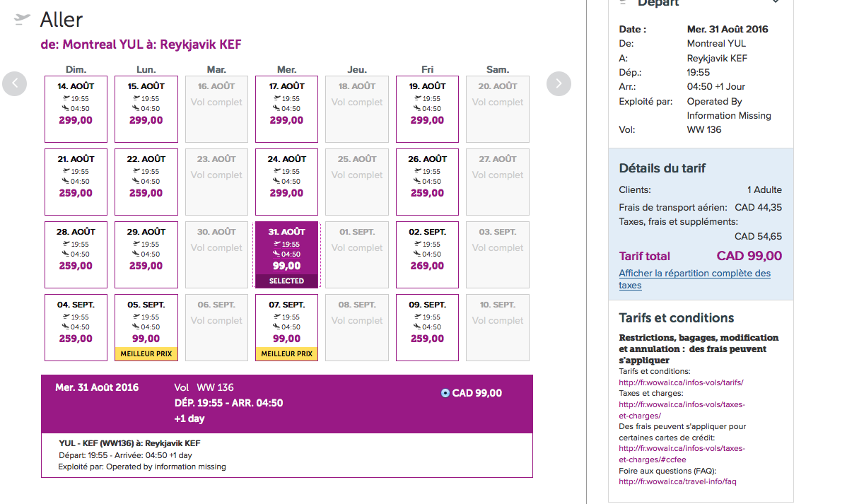Collapse the Départ panel chevron
Screen dimensions: 847x504
776,1
